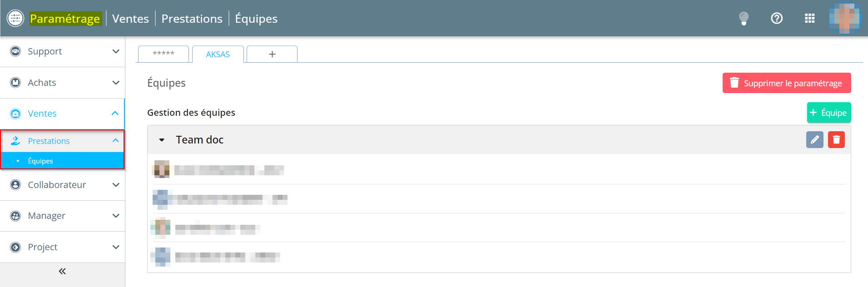Collapse the Ventes sidebar section chevron
868x287 pixels.
click(115, 113)
